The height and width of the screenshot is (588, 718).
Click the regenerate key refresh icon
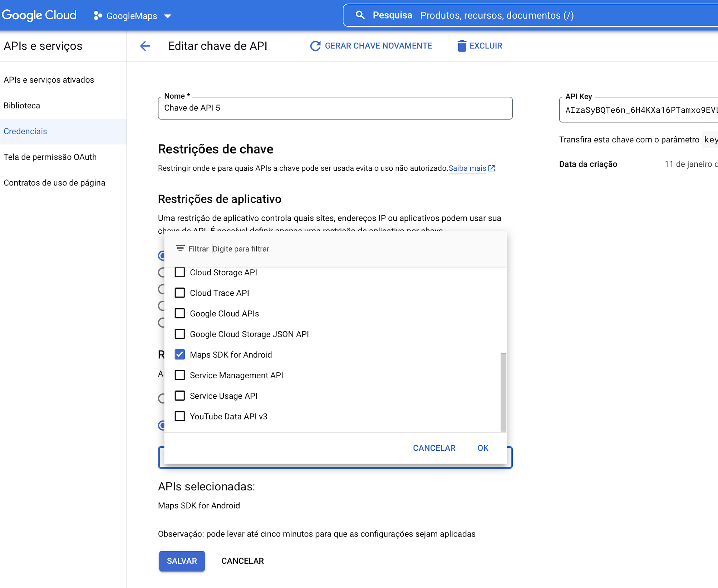coord(315,46)
